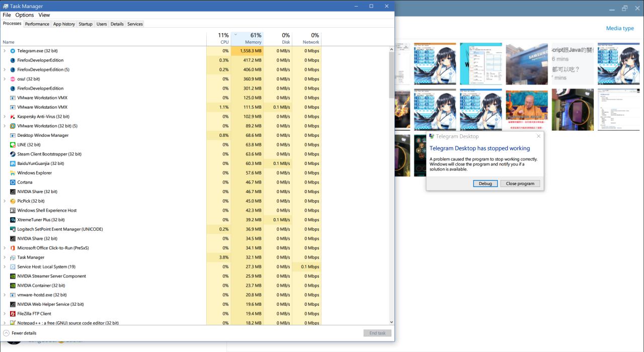Viewport: 644px width, 352px height.
Task: Click the Service Host: Local System icon
Action: coord(13,267)
